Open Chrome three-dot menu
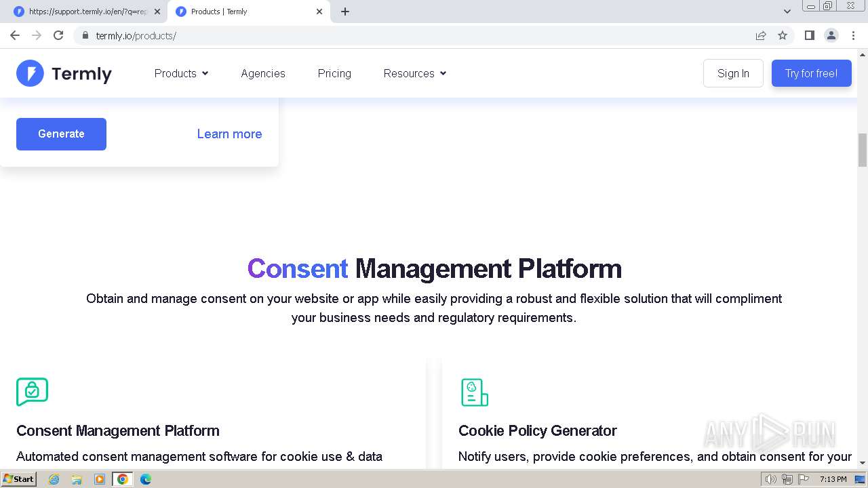 click(x=853, y=35)
